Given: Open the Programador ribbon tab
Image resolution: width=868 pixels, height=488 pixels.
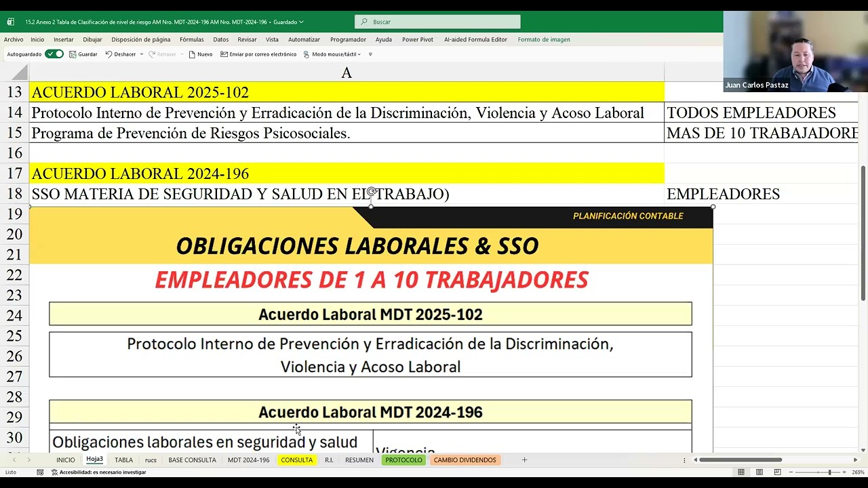Looking at the screenshot, I should click(348, 39).
